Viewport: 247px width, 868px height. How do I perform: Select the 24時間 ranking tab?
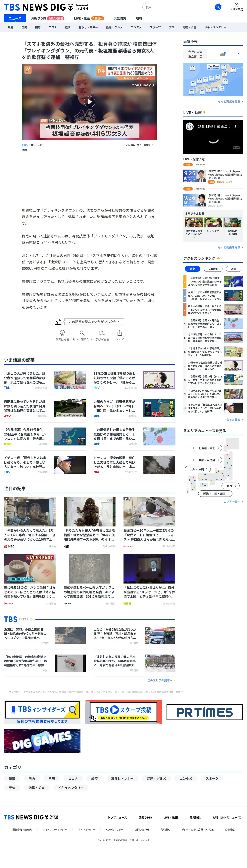click(x=213, y=269)
